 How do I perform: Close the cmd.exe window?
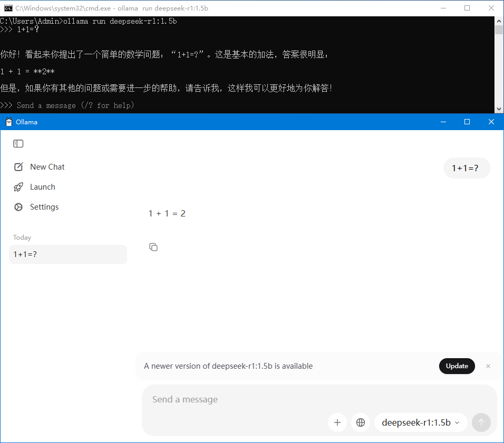491,8
